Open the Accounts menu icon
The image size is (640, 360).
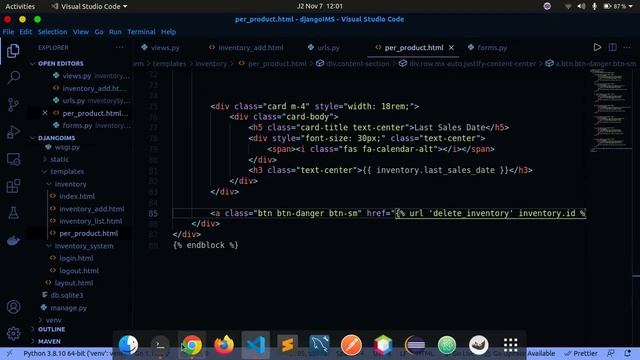tap(13, 307)
